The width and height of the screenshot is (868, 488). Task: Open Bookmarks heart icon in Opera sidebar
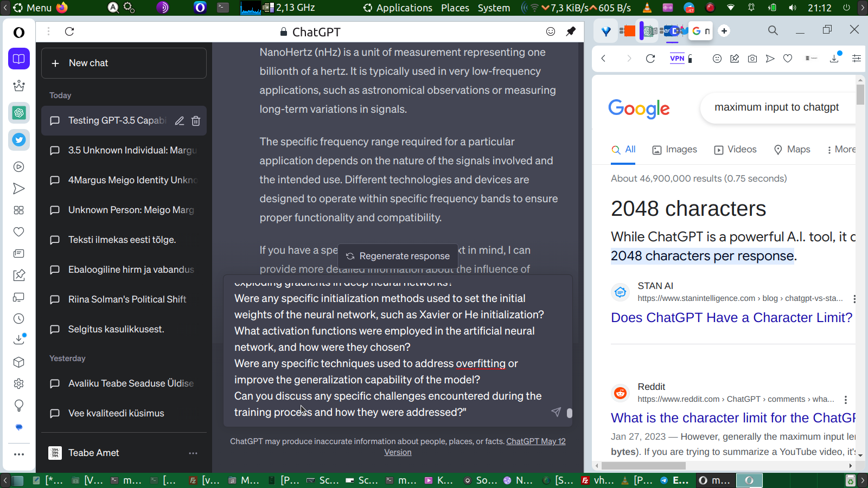click(x=19, y=232)
